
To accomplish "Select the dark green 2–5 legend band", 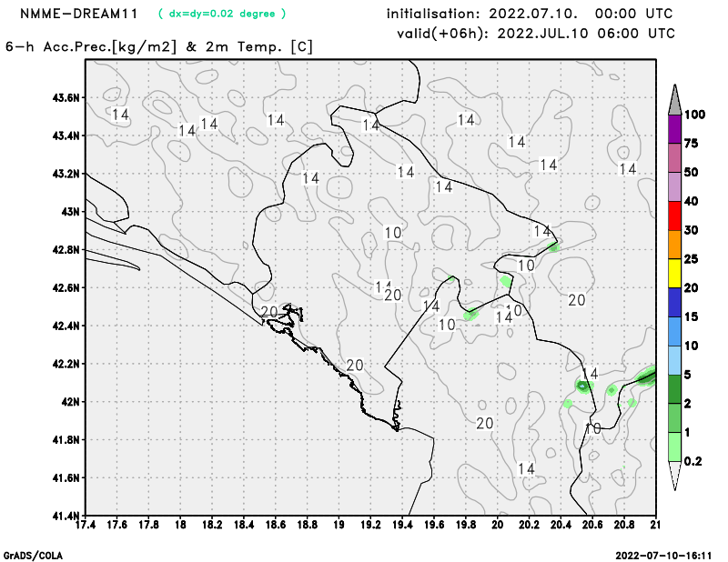I will (x=674, y=389).
